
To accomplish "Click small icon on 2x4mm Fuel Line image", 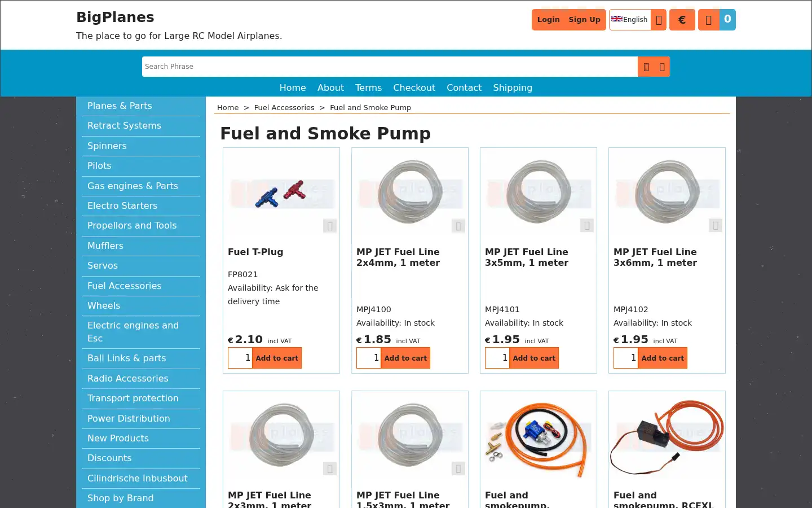I will click(x=458, y=226).
